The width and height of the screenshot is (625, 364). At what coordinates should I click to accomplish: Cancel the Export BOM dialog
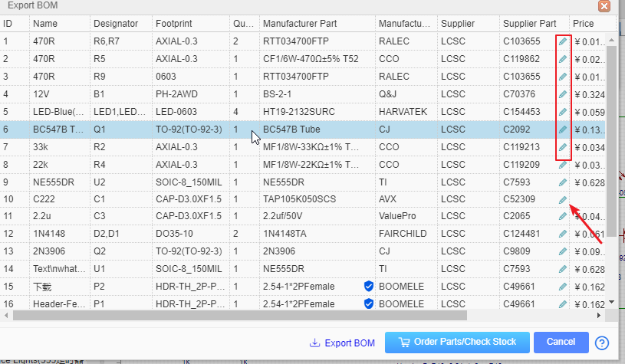(561, 342)
